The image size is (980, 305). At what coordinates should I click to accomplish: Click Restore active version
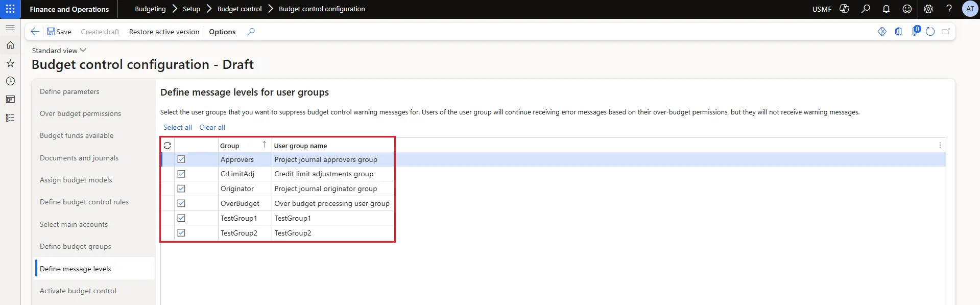[x=164, y=32]
